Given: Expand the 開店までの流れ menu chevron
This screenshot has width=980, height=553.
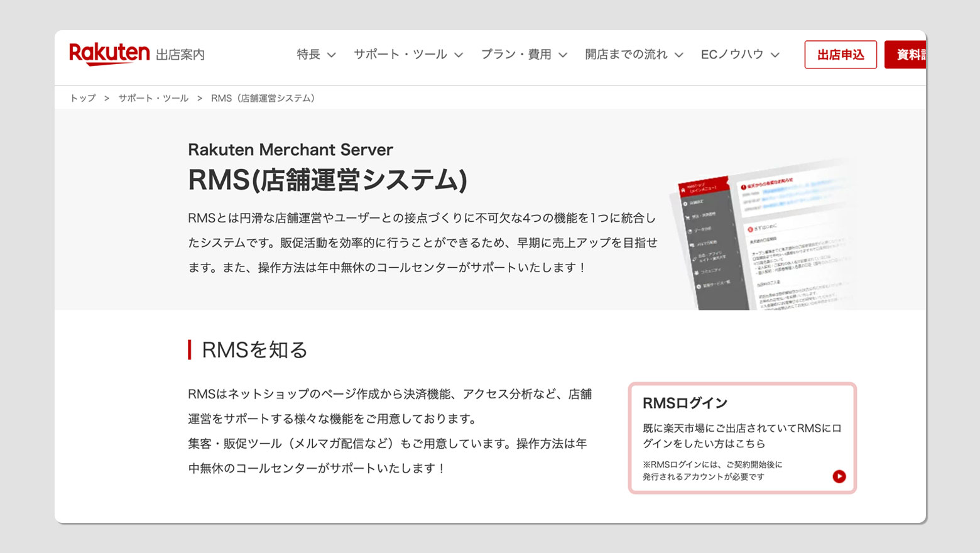Looking at the screenshot, I should click(679, 55).
